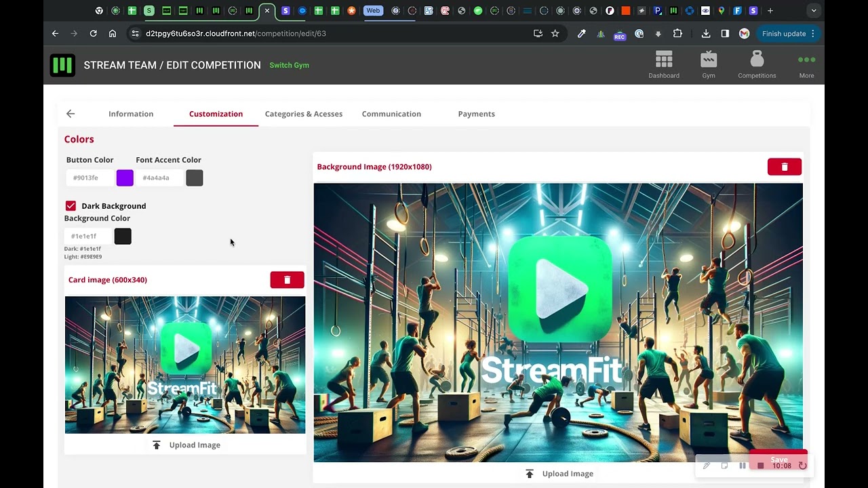Reload the page in browser toolbar
This screenshot has width=868, height=488.
pos(94,33)
